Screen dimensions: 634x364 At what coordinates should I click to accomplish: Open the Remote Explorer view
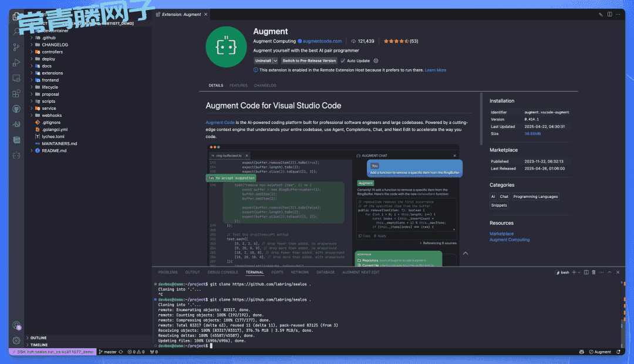click(16, 78)
